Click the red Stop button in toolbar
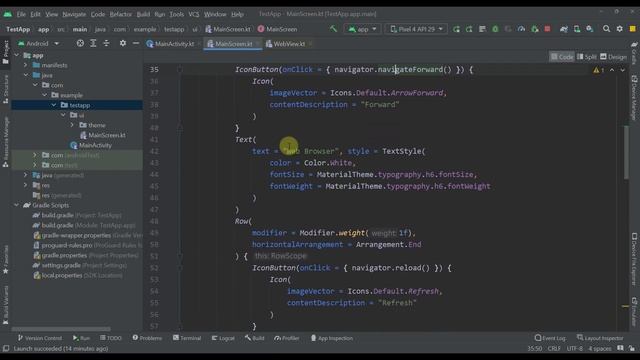The width and height of the screenshot is (640, 360). (x=547, y=29)
